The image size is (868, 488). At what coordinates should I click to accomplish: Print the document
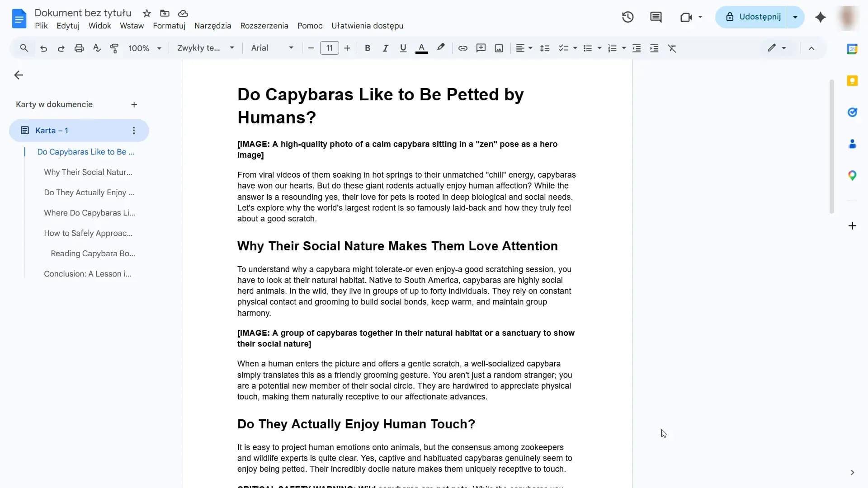tap(79, 48)
